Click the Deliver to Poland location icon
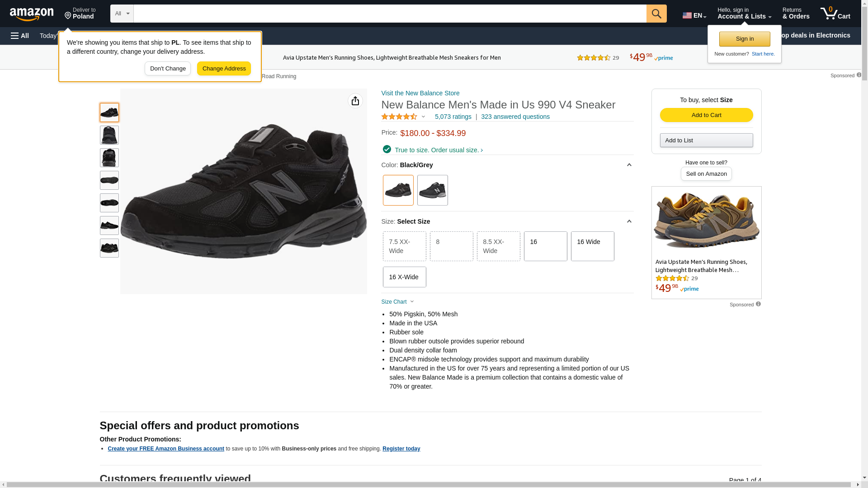 click(x=68, y=16)
